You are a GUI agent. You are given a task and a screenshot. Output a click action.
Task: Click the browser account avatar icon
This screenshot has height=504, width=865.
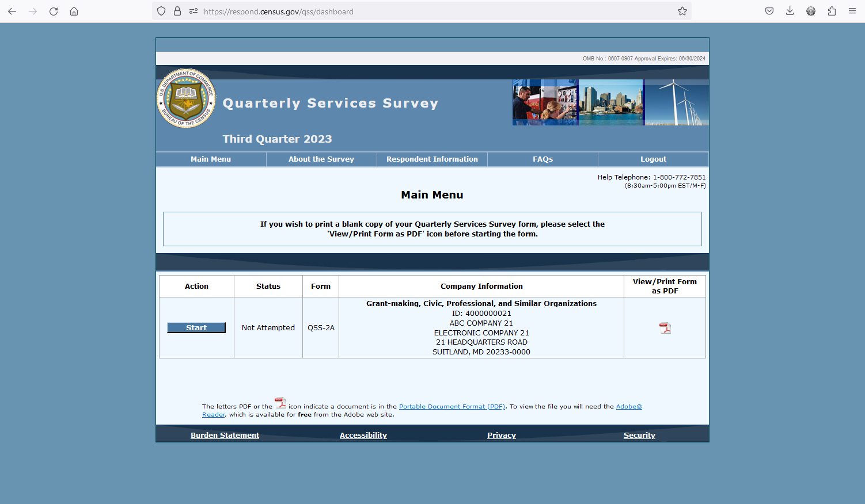(x=811, y=12)
